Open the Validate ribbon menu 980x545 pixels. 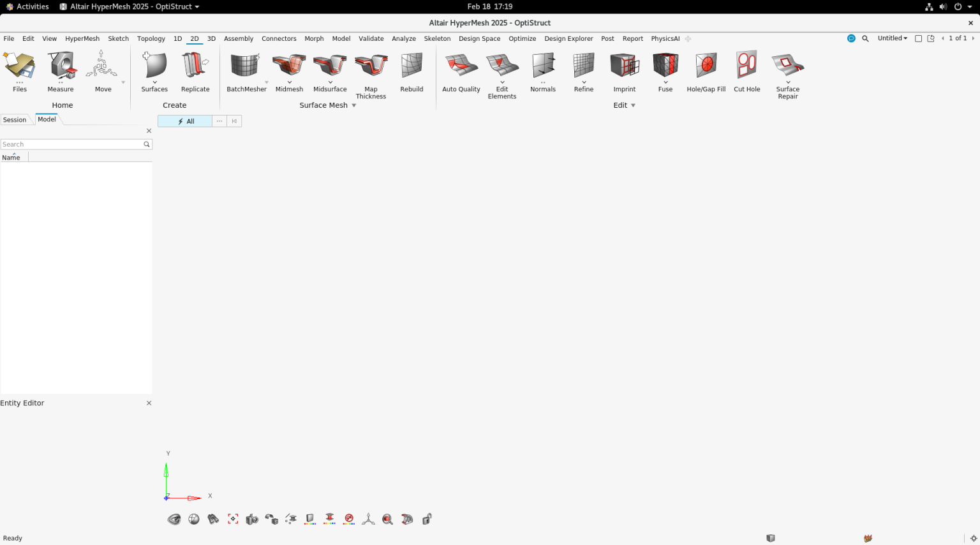[x=371, y=38]
